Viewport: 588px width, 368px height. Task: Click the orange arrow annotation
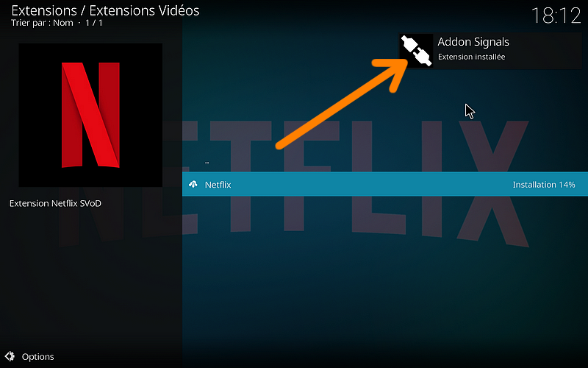pyautogui.click(x=342, y=104)
